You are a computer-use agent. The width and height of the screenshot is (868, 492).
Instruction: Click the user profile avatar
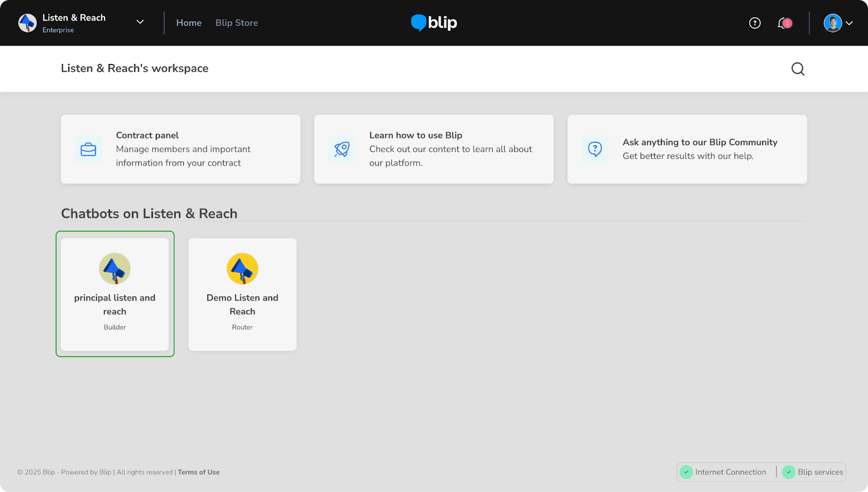click(833, 23)
